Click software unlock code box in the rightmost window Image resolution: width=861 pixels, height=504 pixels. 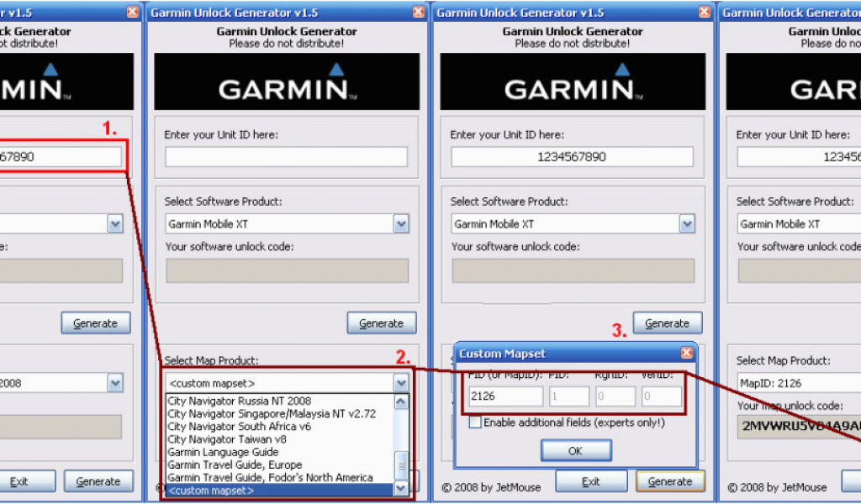800,271
